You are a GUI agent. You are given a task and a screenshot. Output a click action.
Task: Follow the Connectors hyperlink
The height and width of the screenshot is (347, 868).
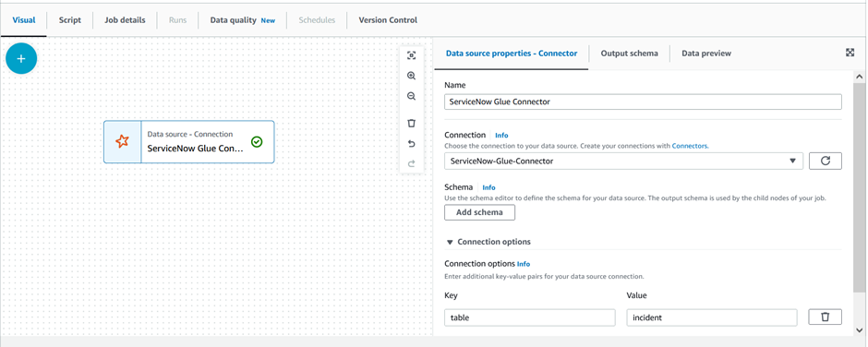coord(690,146)
